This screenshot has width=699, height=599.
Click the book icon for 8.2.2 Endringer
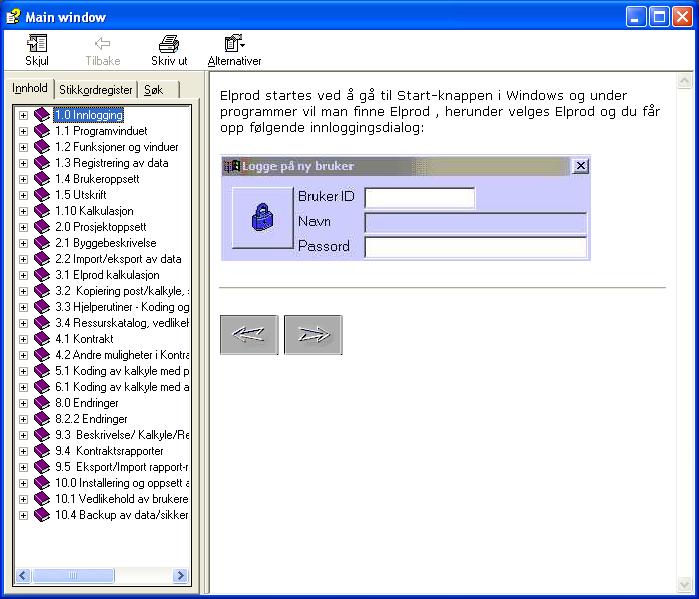[x=41, y=419]
